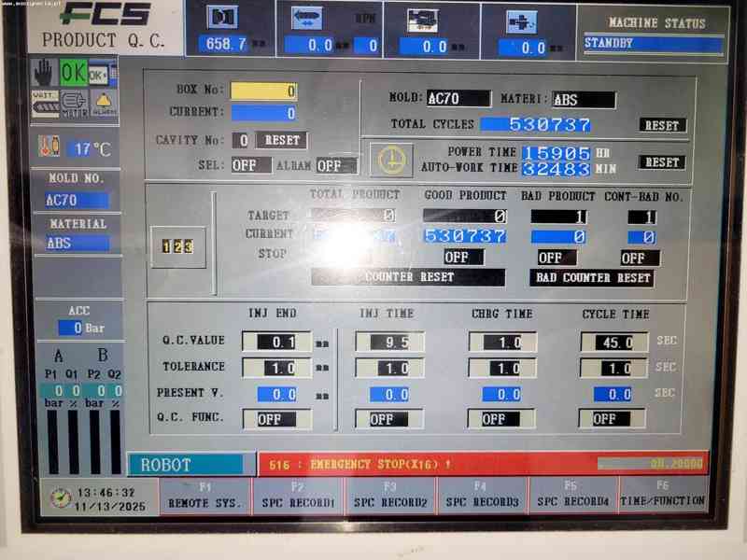Select the MOTOR icon in the sidebar

pyautogui.click(x=75, y=104)
